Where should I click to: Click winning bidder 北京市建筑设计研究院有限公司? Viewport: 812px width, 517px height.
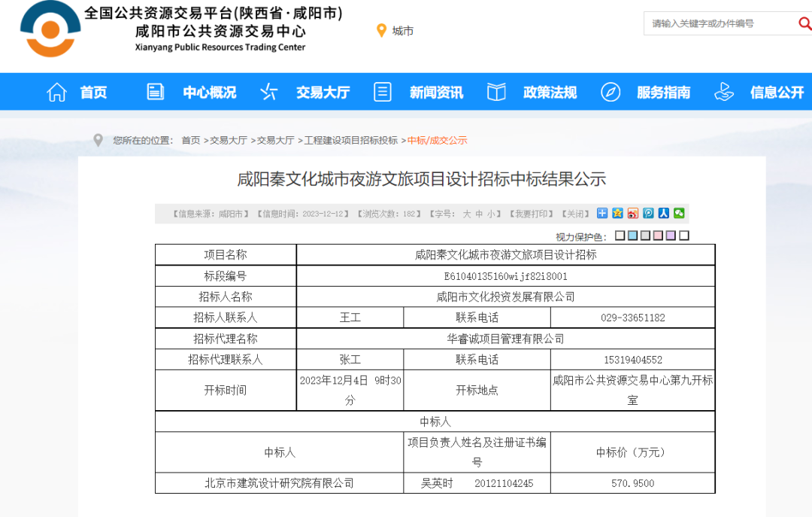tap(279, 483)
